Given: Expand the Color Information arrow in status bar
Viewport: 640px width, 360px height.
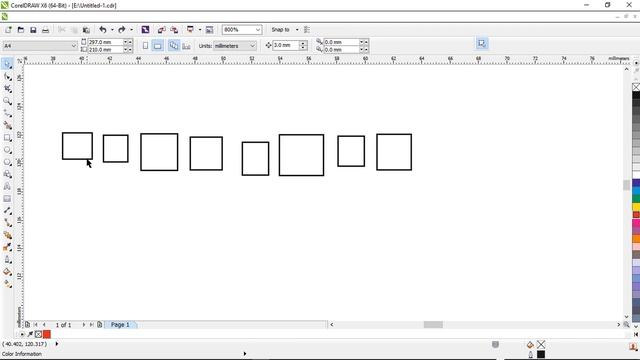Looking at the screenshot, I should pos(245,354).
